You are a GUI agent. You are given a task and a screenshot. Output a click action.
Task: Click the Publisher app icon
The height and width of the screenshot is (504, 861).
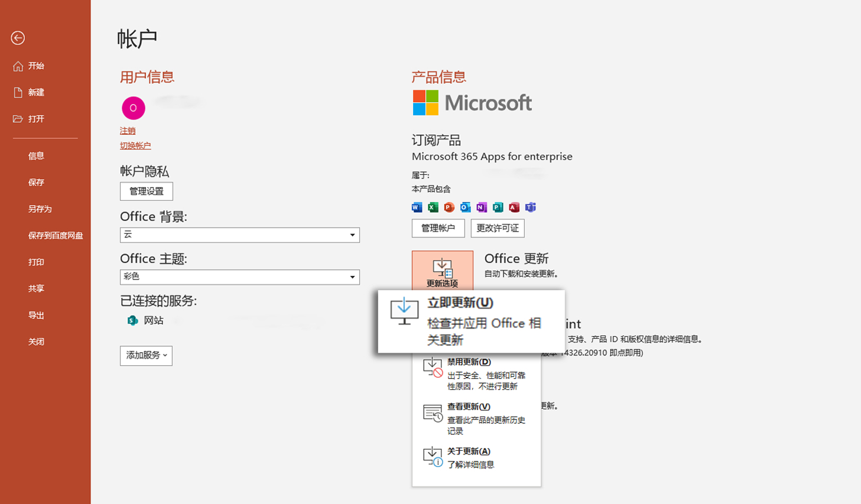click(x=498, y=207)
